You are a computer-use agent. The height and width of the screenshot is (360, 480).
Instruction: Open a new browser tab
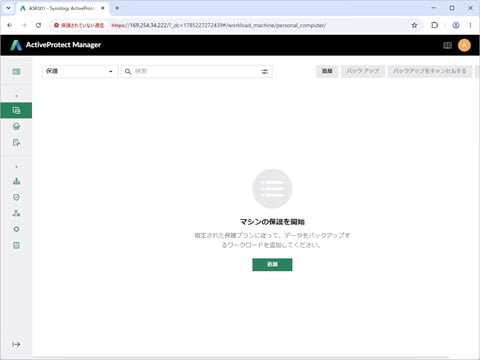(x=117, y=8)
